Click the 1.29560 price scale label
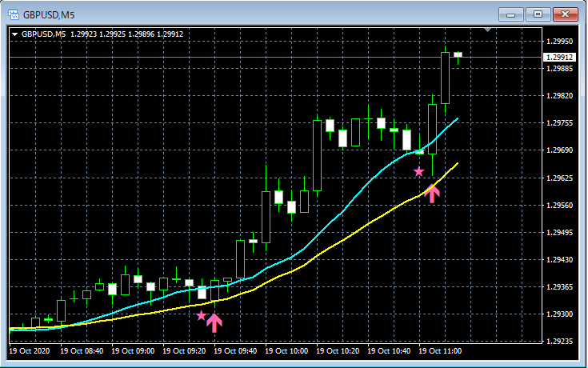588x368 pixels. point(560,206)
